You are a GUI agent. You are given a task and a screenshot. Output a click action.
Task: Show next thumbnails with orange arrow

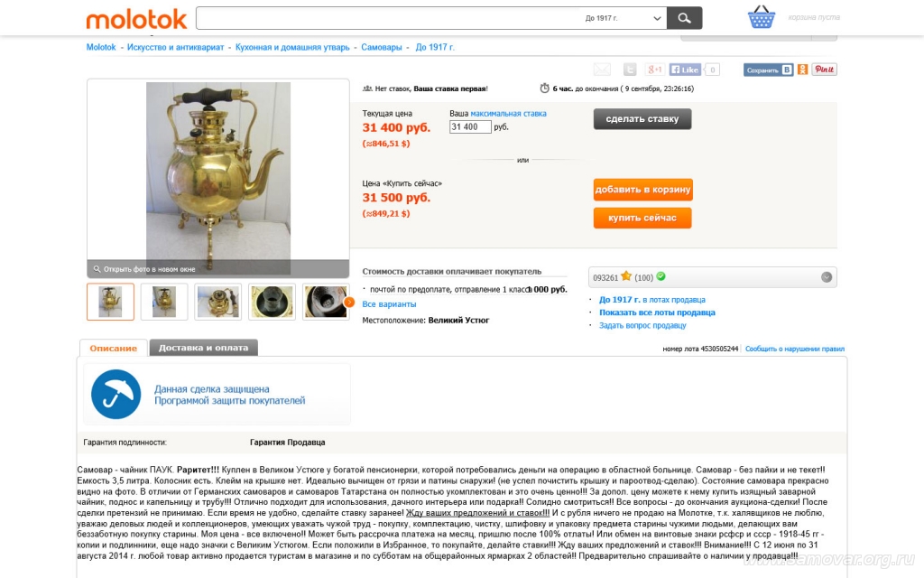tap(349, 302)
